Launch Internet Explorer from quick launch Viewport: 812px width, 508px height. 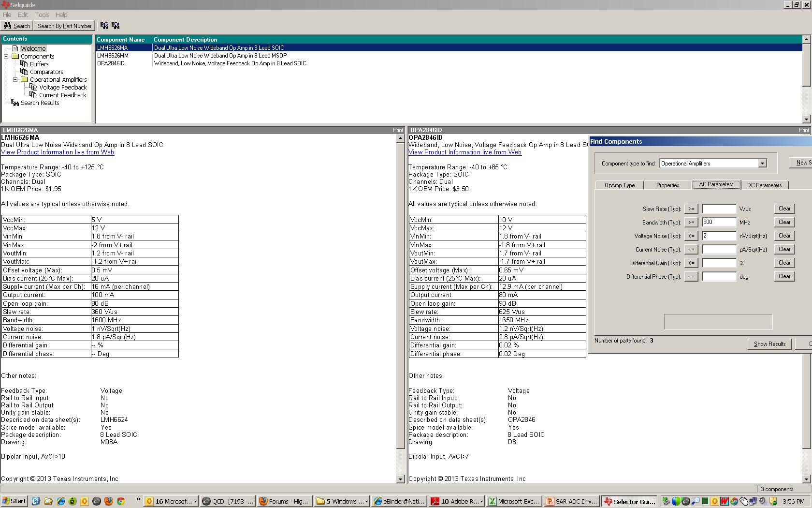tap(60, 501)
